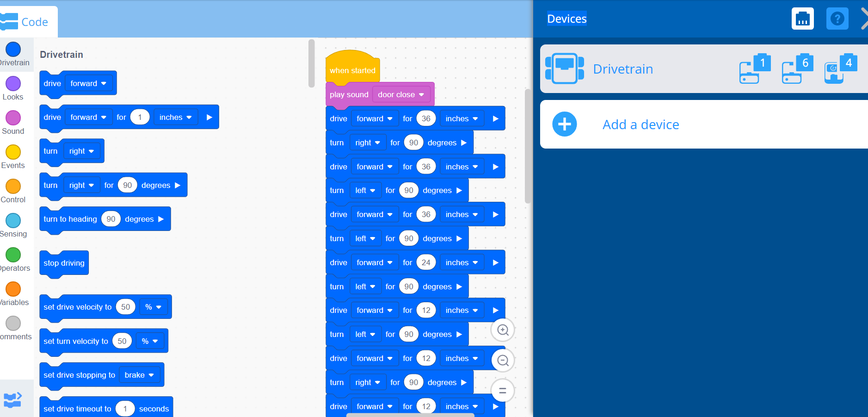Screen dimensions: 868x417
Task: Toggle the expand arrow on turn to heading block
Action: [x=161, y=219]
